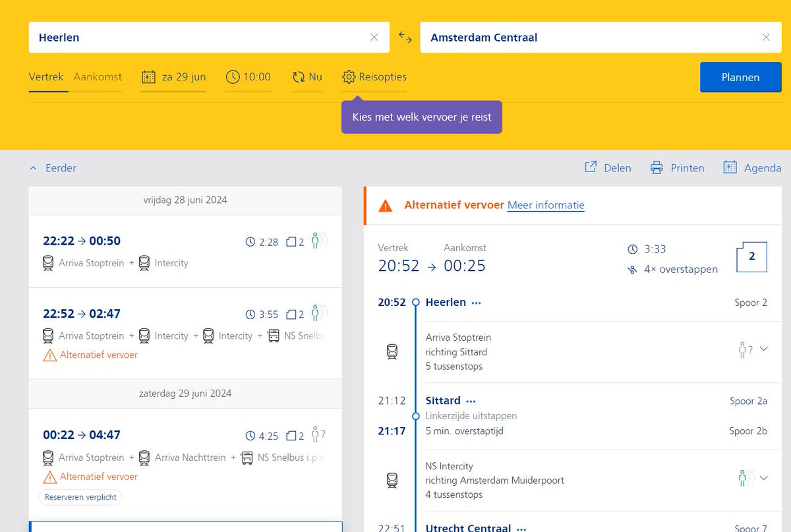Viewport: 791px width, 532px height.
Task: Click the Sittard station name
Action: [443, 401]
